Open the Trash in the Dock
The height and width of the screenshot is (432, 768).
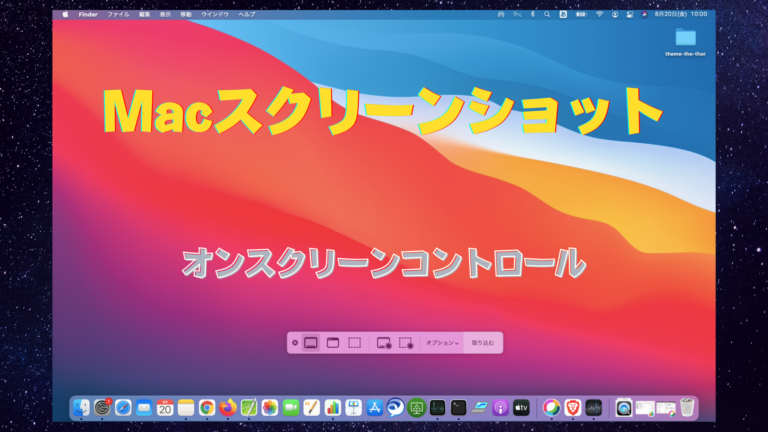tap(687, 408)
